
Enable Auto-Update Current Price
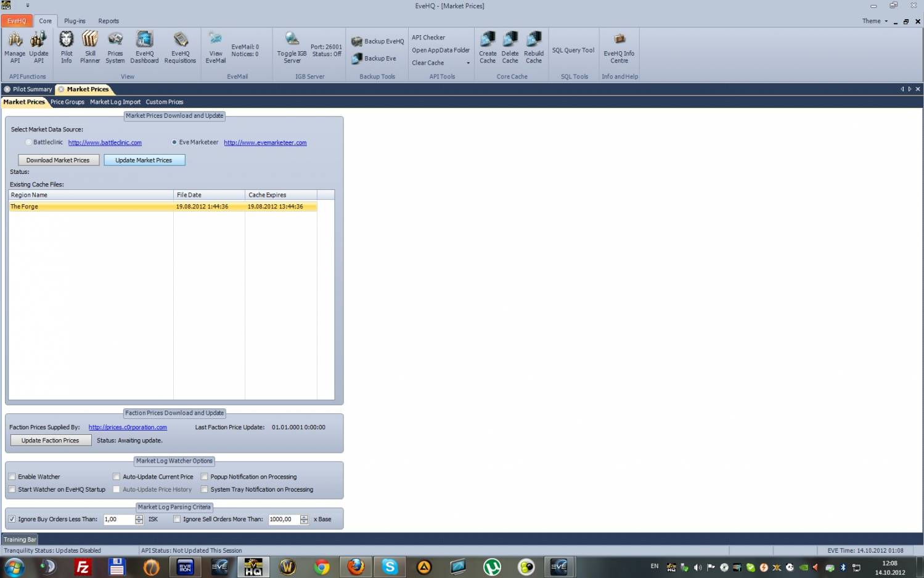coord(117,477)
